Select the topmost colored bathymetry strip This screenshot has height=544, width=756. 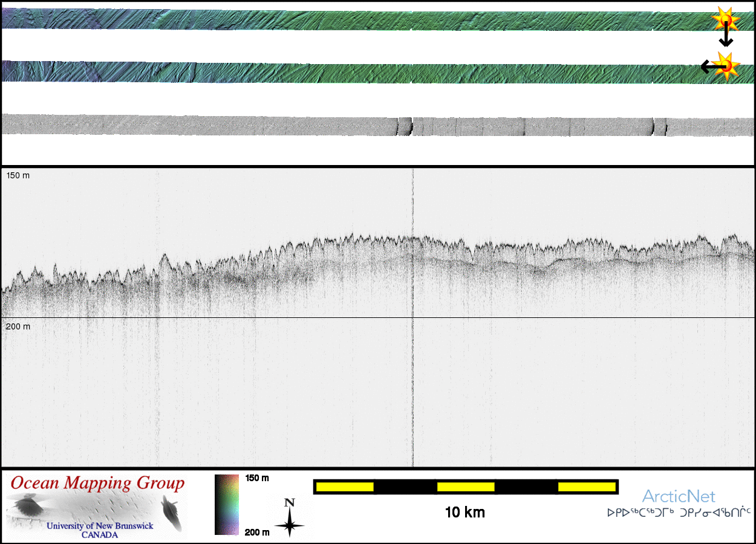coord(363,20)
